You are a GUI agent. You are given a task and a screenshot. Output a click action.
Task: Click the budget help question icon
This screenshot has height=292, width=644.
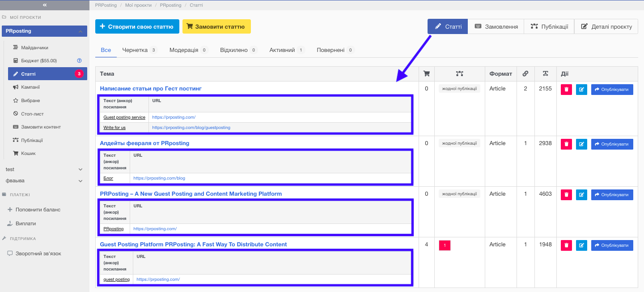[x=79, y=60]
